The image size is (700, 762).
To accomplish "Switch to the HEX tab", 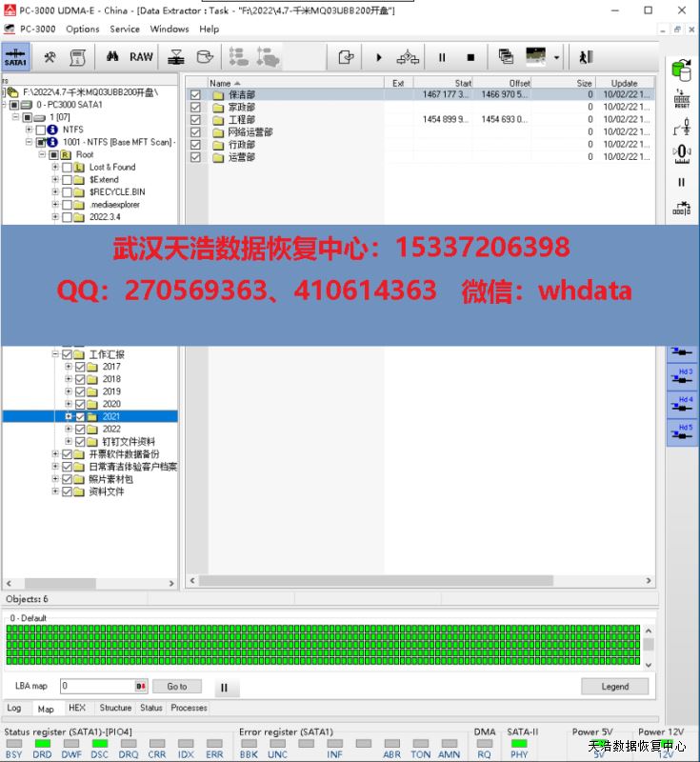I will (x=77, y=708).
